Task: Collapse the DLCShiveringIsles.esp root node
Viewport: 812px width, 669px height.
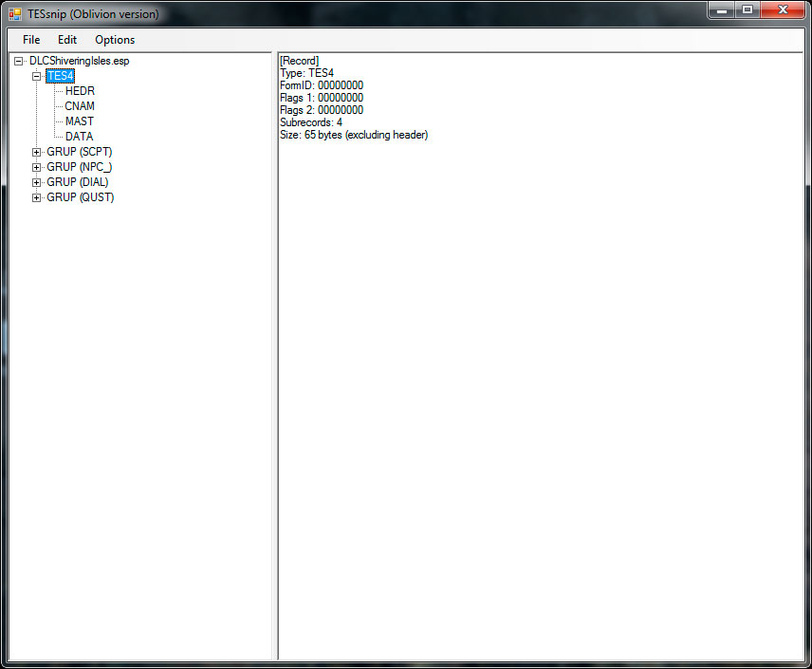Action: point(18,61)
